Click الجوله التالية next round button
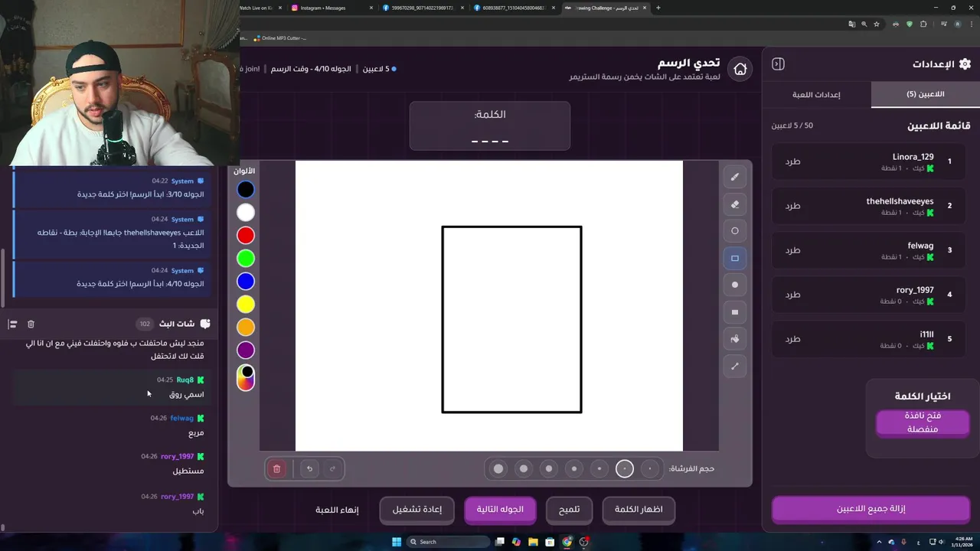Viewport: 980px width, 551px height. [x=500, y=510]
